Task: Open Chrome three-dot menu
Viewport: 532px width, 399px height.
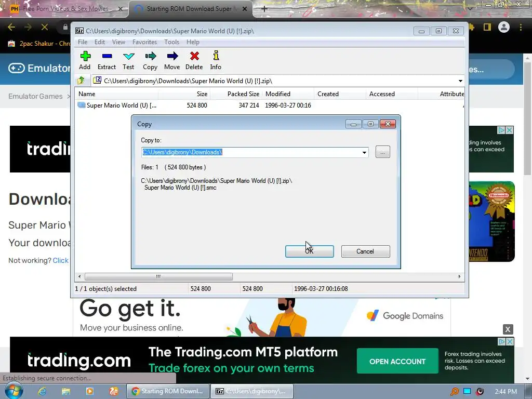Action: click(521, 27)
